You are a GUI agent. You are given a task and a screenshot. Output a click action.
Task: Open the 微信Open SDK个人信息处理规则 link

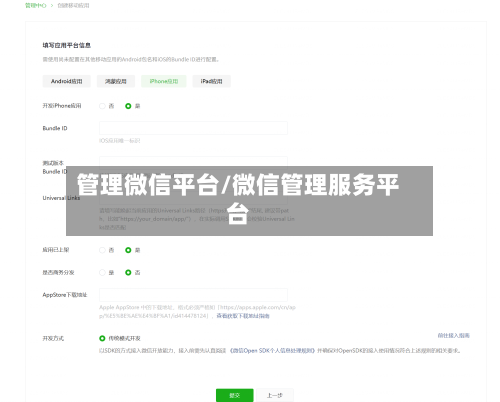(x=272, y=351)
